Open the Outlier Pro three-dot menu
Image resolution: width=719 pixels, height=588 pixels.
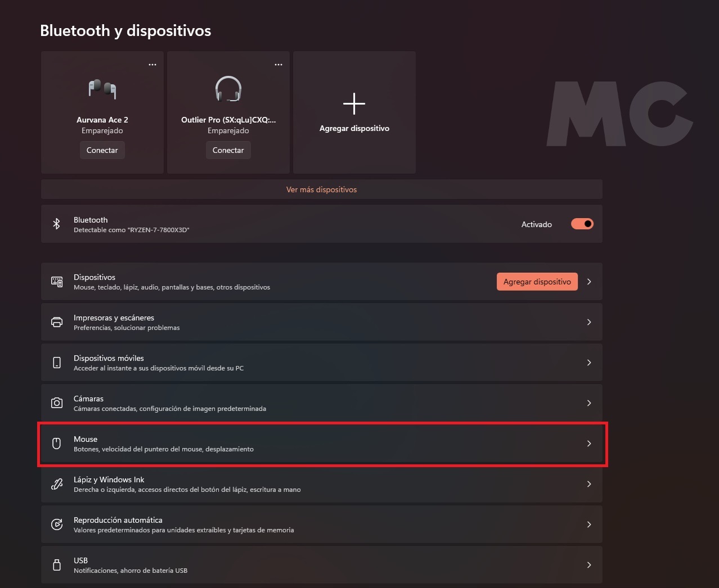278,65
